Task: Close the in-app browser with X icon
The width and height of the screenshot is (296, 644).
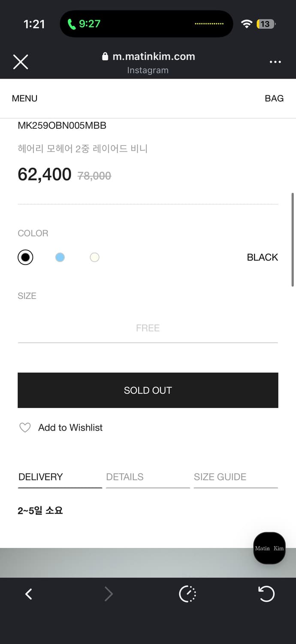Action: tap(21, 62)
